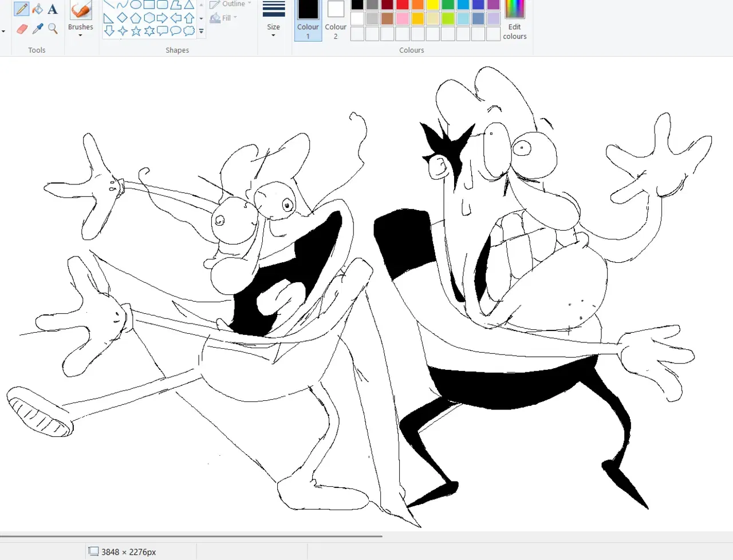
Task: Click the 'Colours' group label
Action: 412,50
